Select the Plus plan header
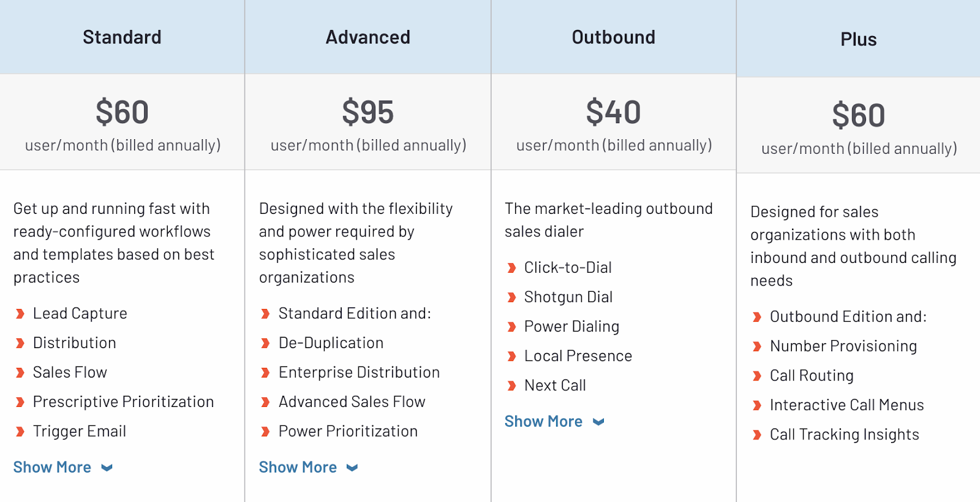The image size is (980, 502). tap(858, 39)
